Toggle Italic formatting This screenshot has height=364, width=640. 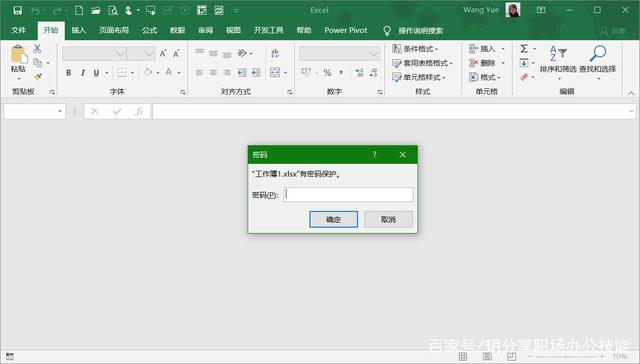(x=83, y=73)
